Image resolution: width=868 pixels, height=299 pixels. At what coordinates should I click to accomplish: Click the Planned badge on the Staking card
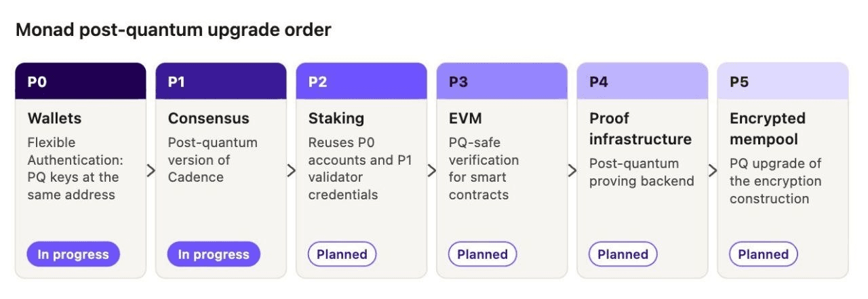342,254
